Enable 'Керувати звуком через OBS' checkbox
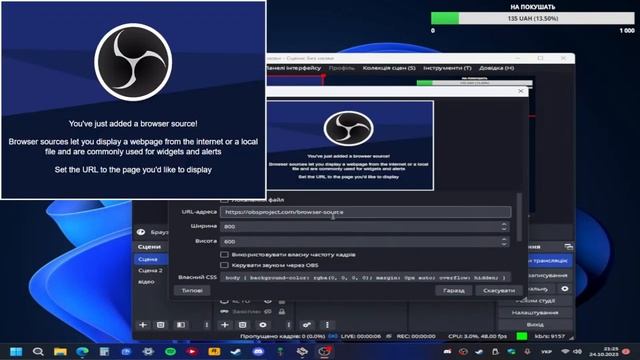 (x=224, y=265)
